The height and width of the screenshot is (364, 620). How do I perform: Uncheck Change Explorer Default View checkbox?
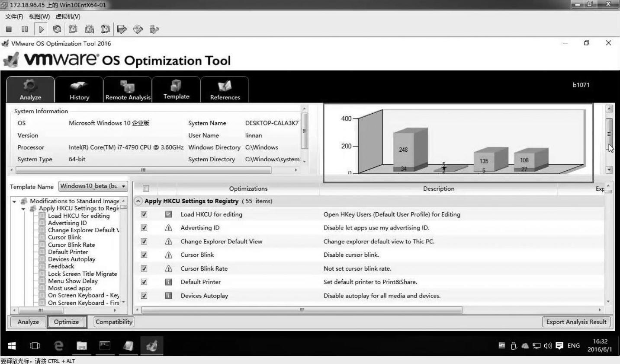[x=144, y=242]
